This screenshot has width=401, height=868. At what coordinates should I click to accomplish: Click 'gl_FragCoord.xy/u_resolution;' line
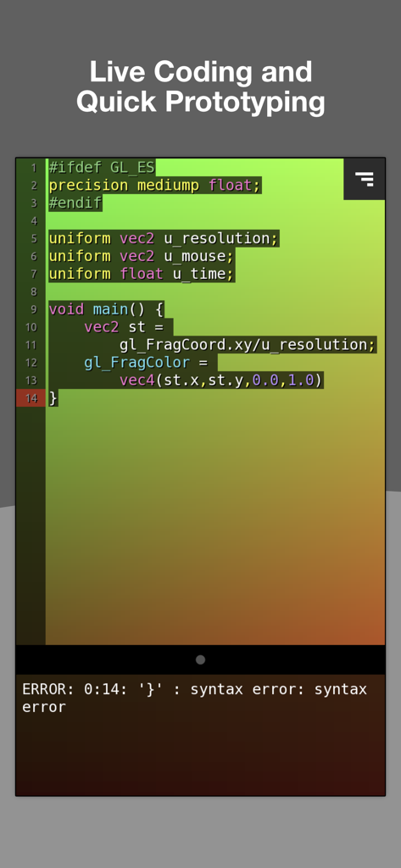click(248, 345)
